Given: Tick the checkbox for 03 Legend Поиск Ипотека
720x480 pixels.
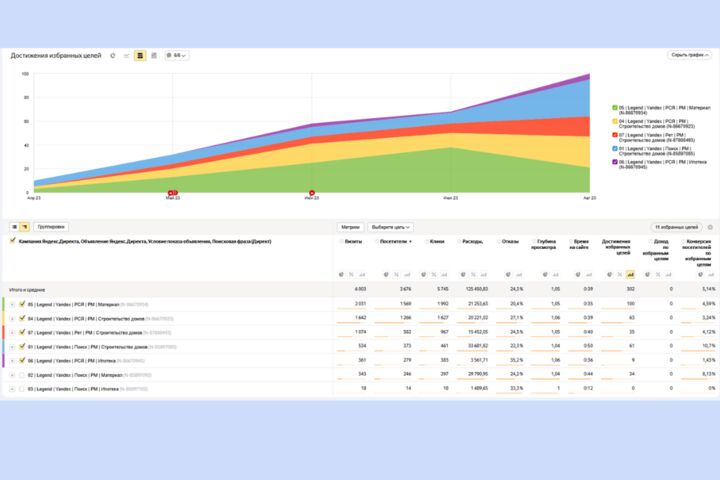Looking at the screenshot, I should 22,389.
